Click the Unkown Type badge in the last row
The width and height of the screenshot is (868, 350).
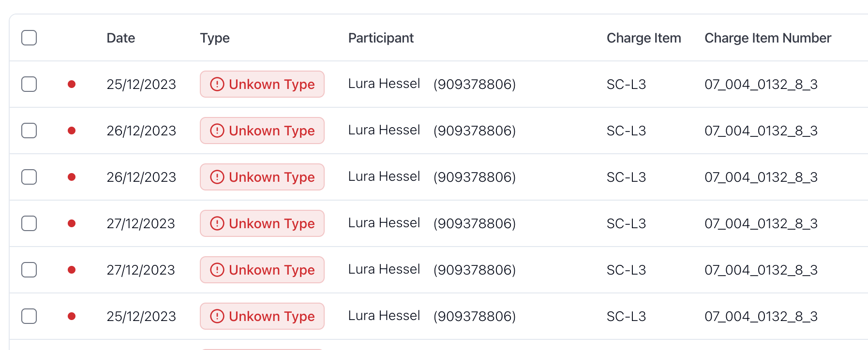[x=262, y=316]
